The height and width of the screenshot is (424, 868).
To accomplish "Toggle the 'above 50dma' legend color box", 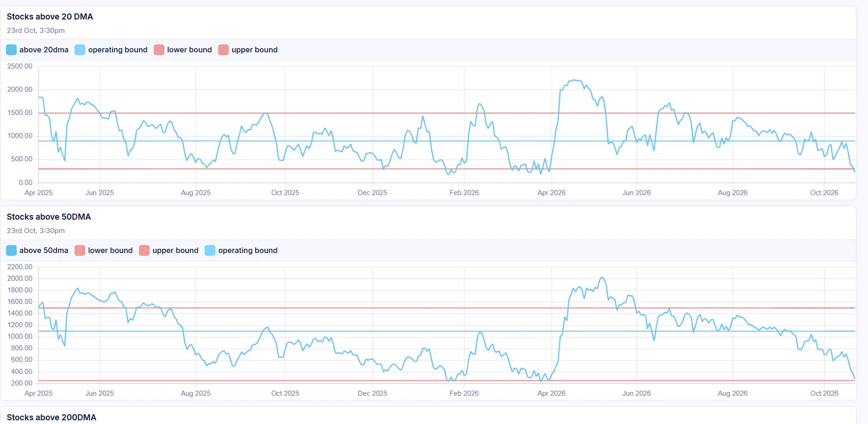I will click(x=12, y=250).
